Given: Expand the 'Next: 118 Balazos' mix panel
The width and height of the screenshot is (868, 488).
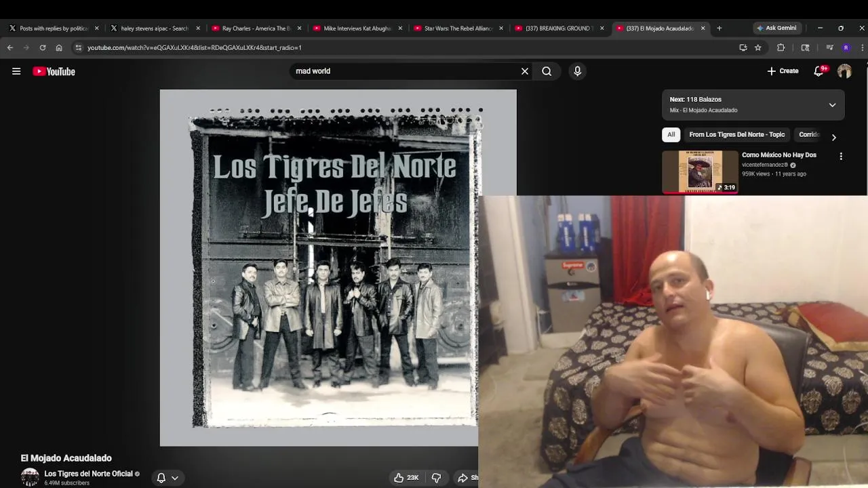Looking at the screenshot, I should coord(832,105).
